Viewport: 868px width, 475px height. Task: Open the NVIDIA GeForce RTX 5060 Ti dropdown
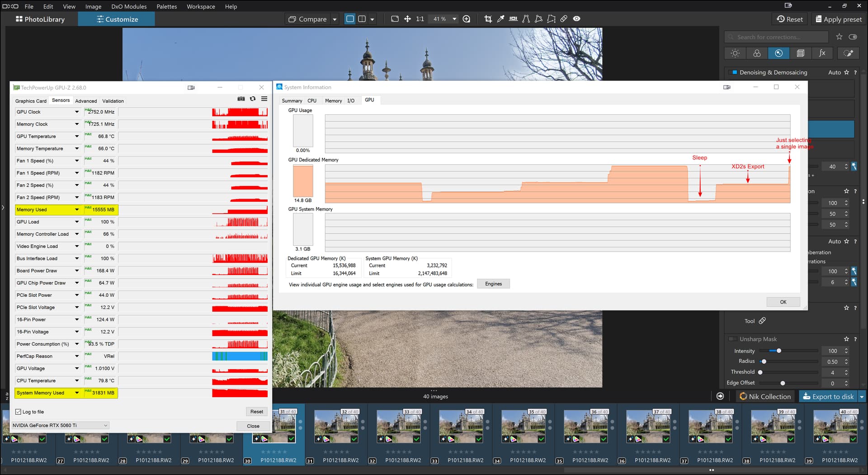[60, 426]
